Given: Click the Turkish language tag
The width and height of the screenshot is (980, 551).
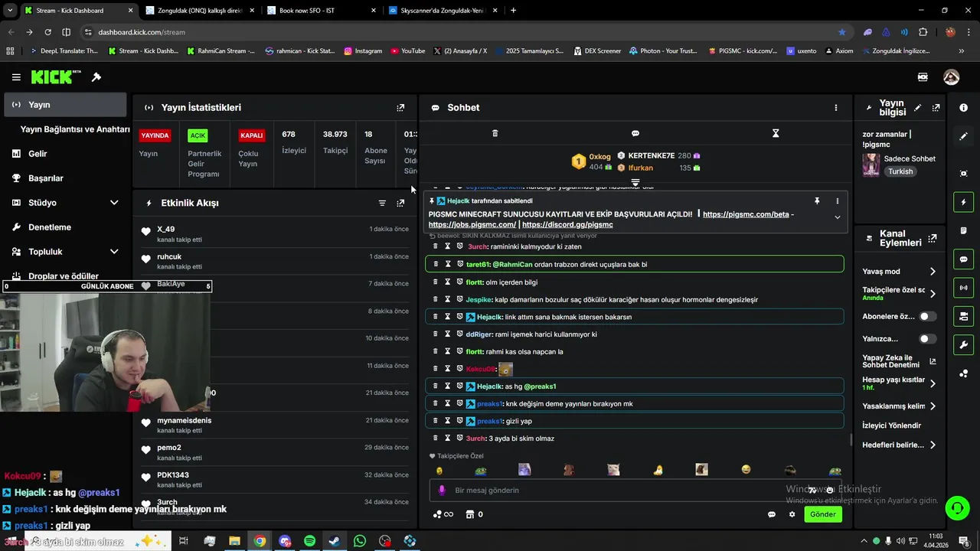Looking at the screenshot, I should (900, 171).
